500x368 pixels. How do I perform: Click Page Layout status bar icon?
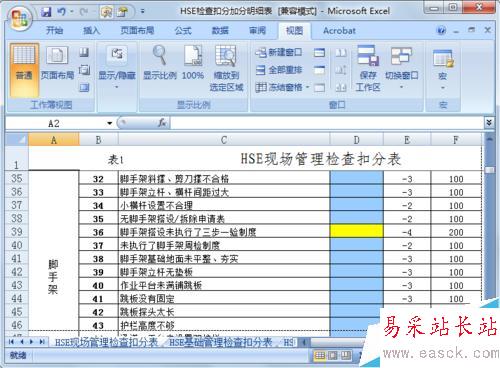(x=333, y=356)
